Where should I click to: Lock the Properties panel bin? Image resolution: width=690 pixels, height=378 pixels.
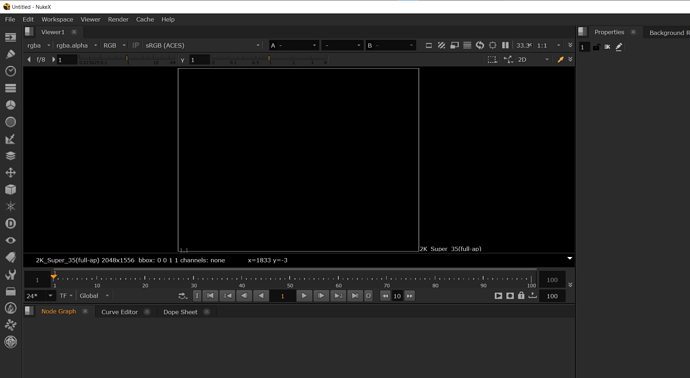pyautogui.click(x=596, y=47)
